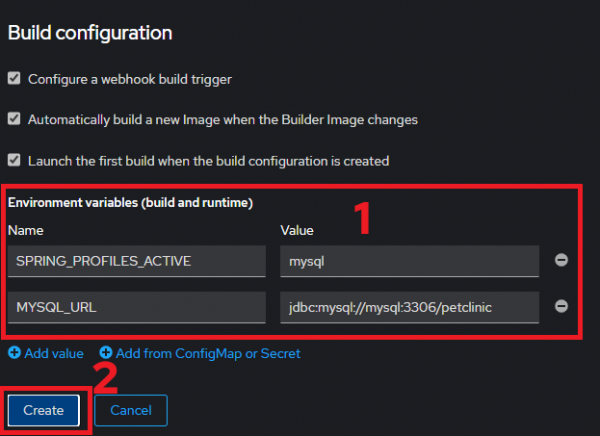The height and width of the screenshot is (436, 600).
Task: Click the Launch the first build label text
Action: [208, 160]
